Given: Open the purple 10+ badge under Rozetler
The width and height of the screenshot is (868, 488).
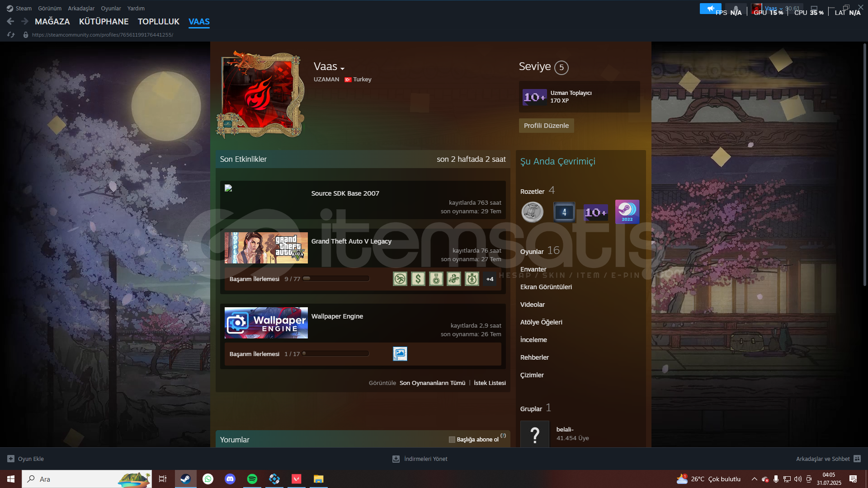Looking at the screenshot, I should pos(596,212).
